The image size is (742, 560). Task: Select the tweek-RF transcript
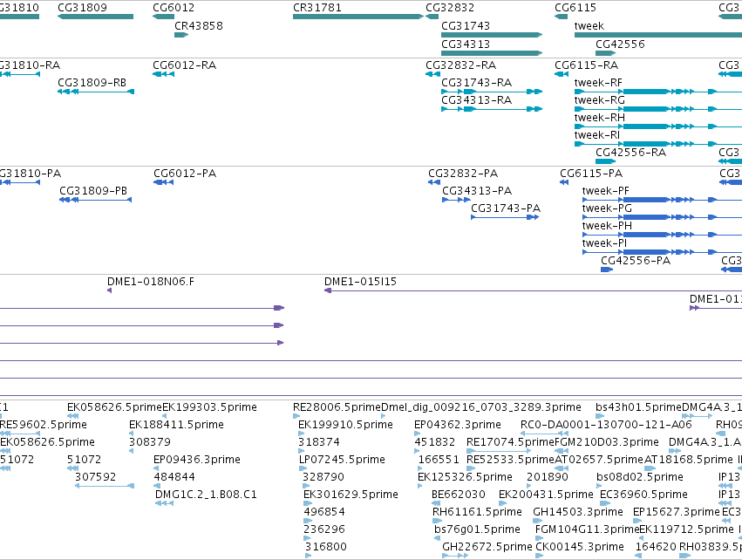coord(657,92)
